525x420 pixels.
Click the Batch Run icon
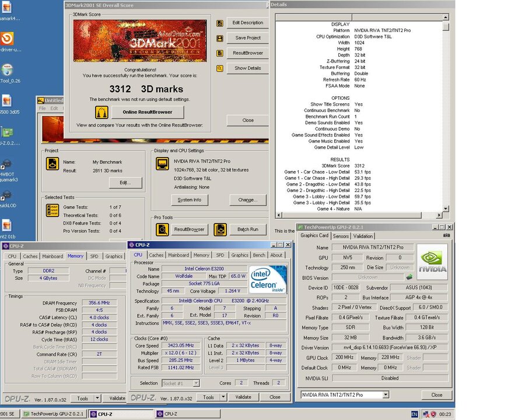220,229
